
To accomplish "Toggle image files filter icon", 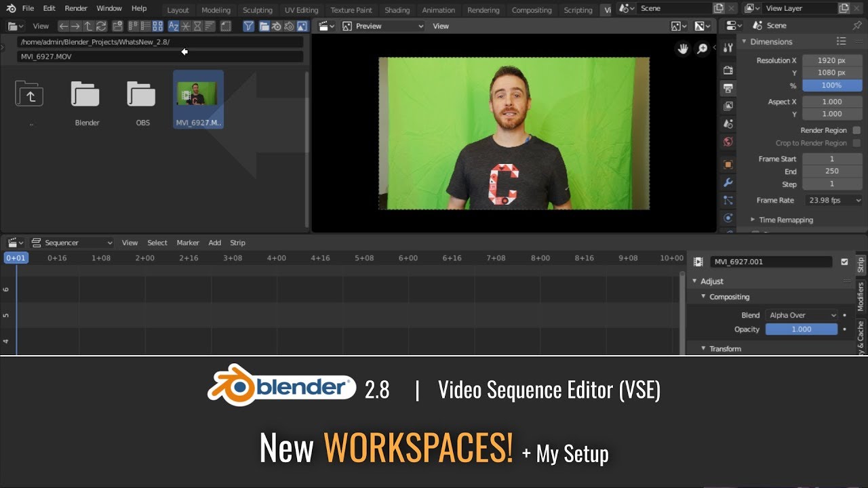I will [x=301, y=26].
